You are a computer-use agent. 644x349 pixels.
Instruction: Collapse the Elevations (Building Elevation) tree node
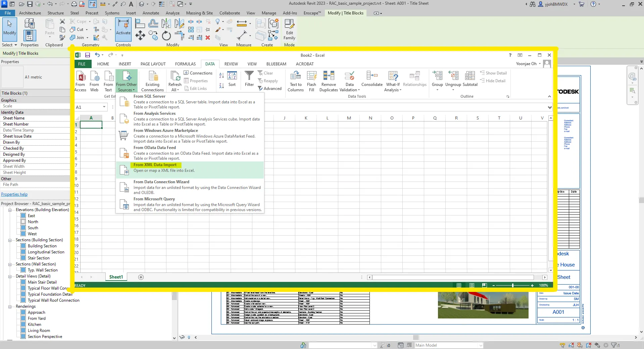tap(10, 210)
